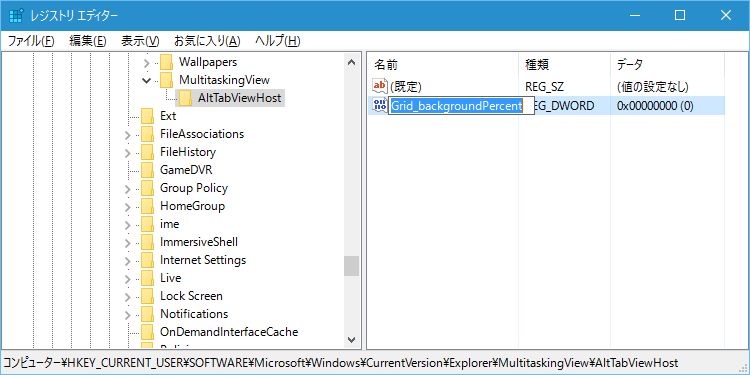This screenshot has width=750, height=375.
Task: Click the tree pane scrollbar thumb
Action: point(352,266)
